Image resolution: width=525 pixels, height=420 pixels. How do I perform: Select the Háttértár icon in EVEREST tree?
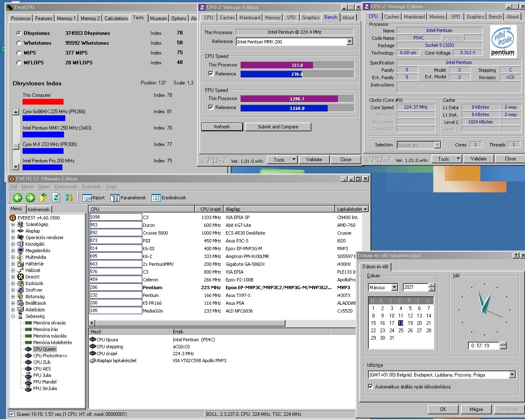pos(21,264)
